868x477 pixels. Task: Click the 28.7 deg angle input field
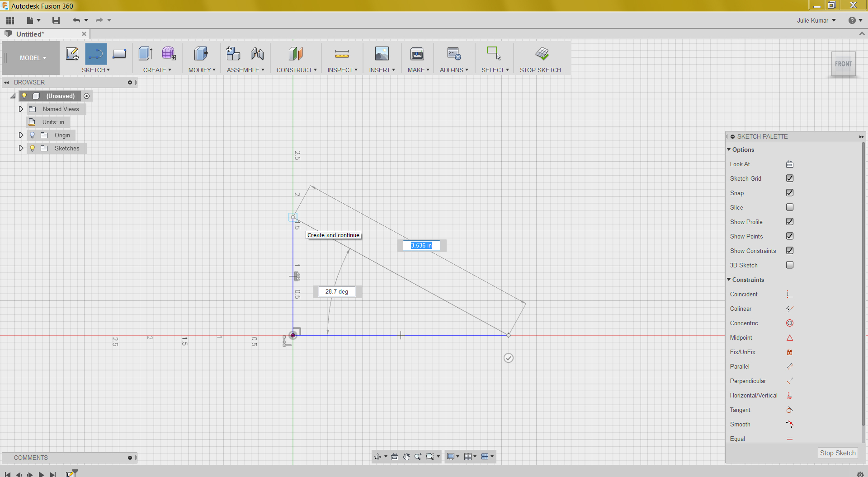click(337, 292)
